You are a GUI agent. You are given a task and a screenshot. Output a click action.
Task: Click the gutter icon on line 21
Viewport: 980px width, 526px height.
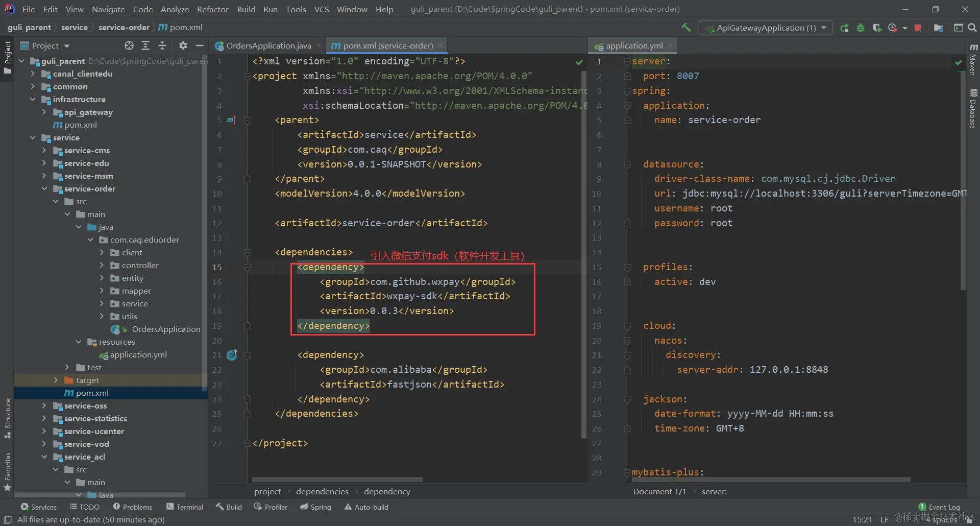click(232, 355)
